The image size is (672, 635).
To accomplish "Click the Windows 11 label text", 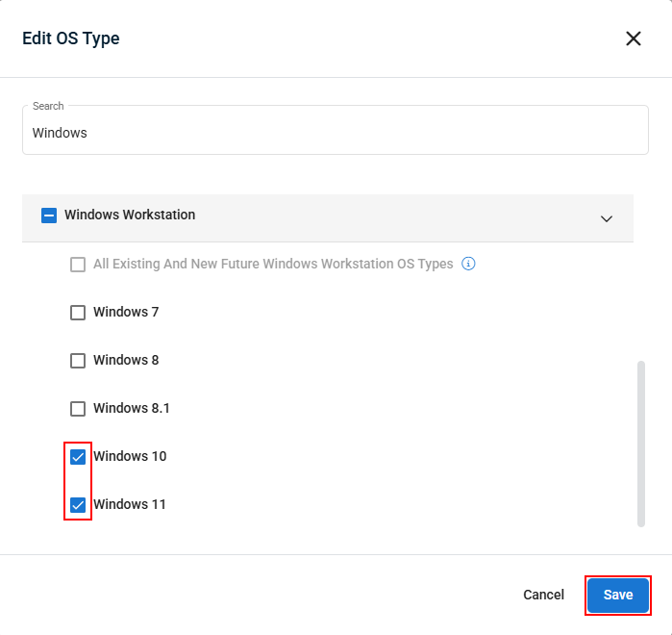I will pyautogui.click(x=130, y=504).
